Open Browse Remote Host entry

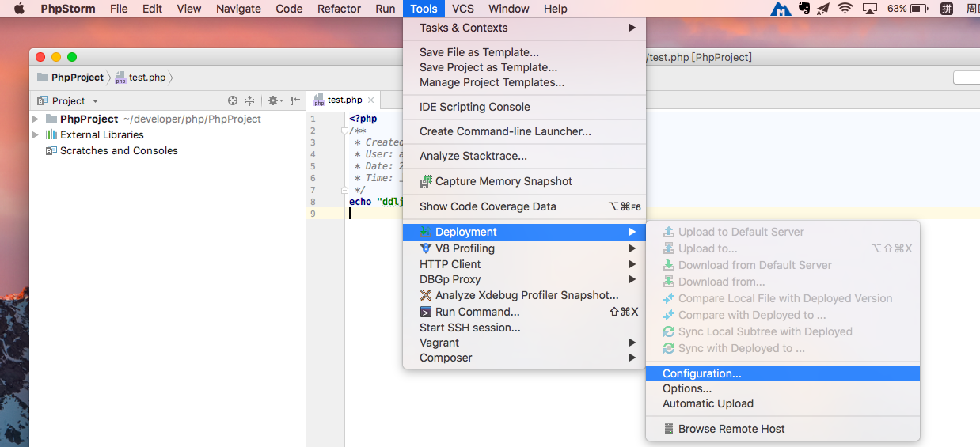tap(782, 429)
